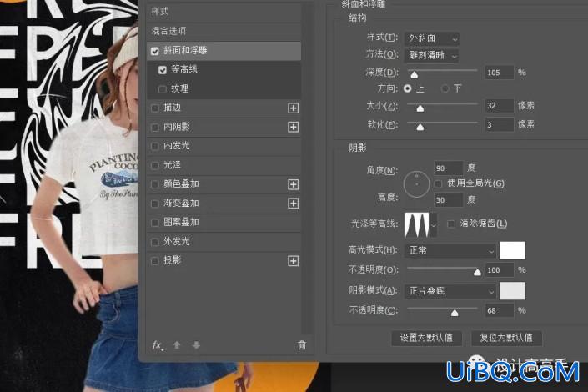The width and height of the screenshot is (588, 392).
Task: Select the 混合选项 entry
Action: (224, 31)
